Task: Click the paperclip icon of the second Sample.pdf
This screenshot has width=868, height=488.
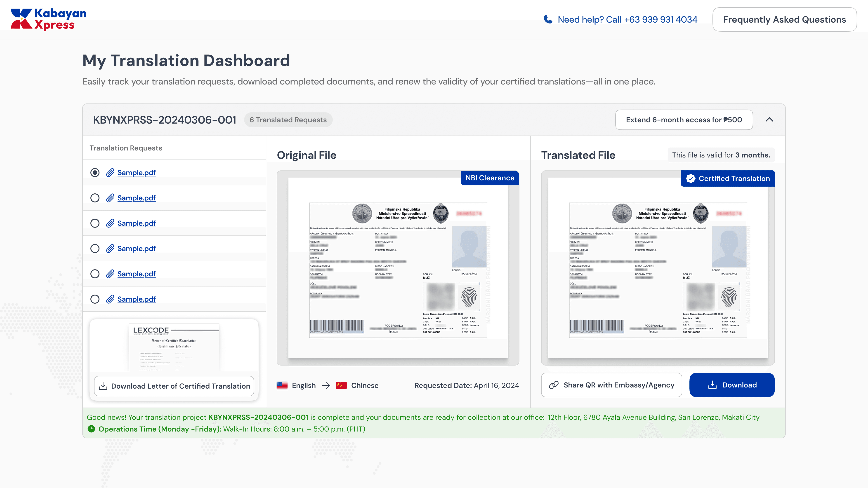Action: click(110, 198)
